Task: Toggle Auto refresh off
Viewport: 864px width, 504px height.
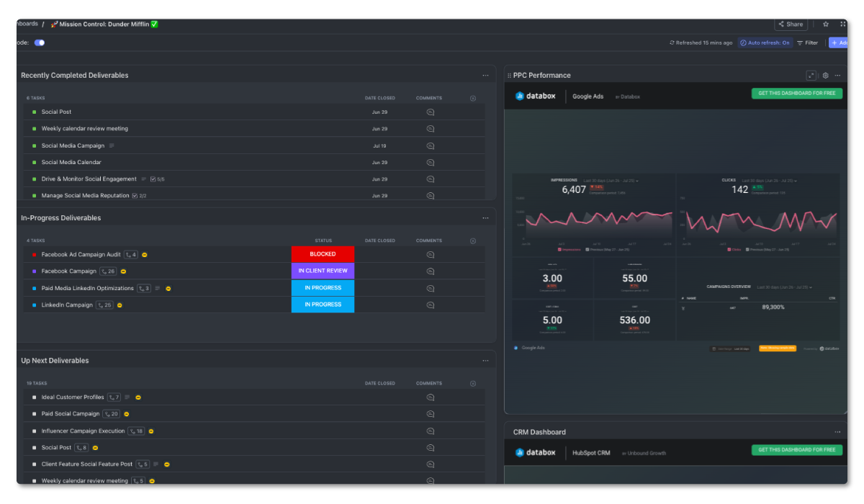Action: pos(765,42)
